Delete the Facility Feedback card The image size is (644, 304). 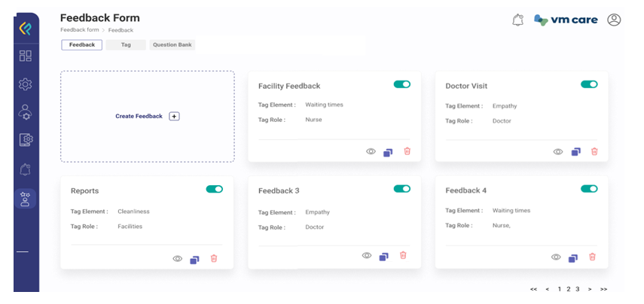pos(407,151)
